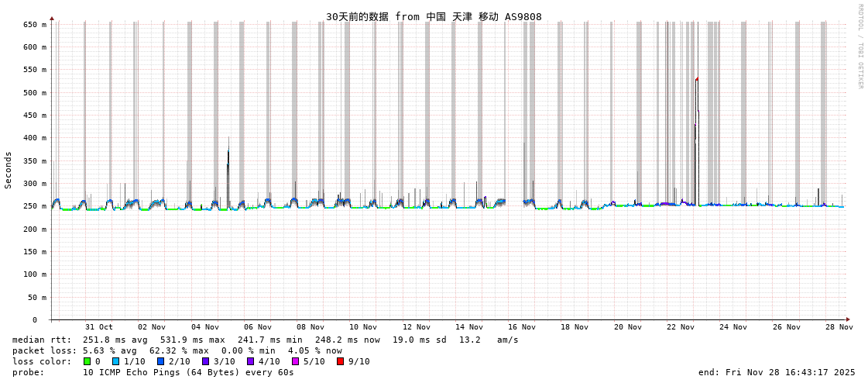The image size is (868, 383).
Task: Click the purple 3/10 loss swatch
Action: (205, 361)
